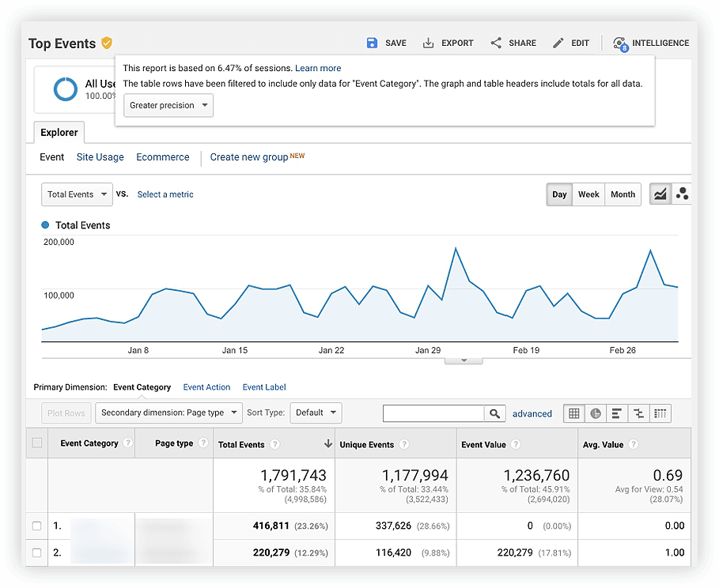Click the Top Events report title

point(62,43)
